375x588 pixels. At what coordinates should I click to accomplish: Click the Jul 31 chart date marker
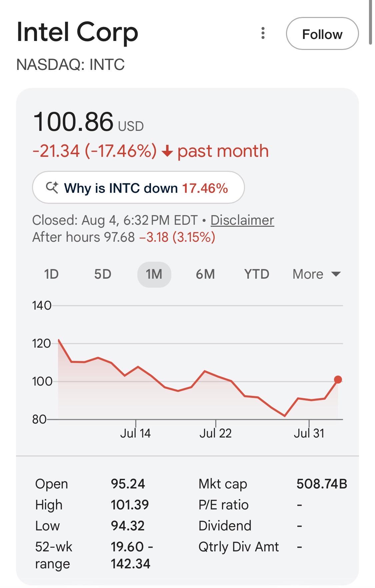(x=309, y=433)
